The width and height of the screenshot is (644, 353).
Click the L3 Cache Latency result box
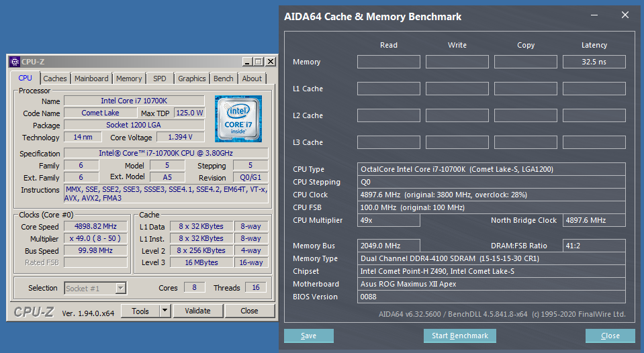(x=594, y=142)
